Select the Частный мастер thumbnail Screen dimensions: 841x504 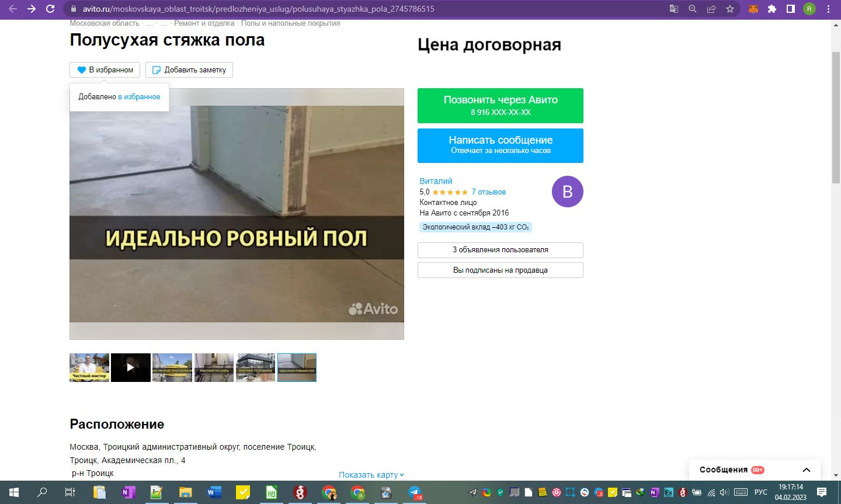pyautogui.click(x=89, y=367)
